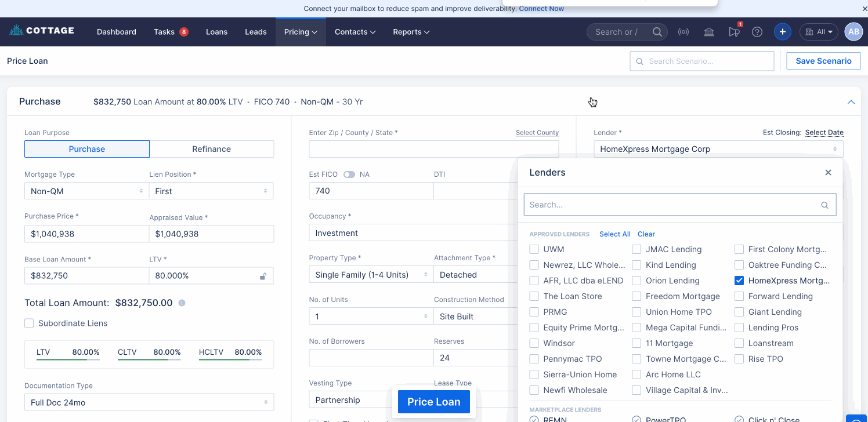The height and width of the screenshot is (422, 868).
Task: Open the No. of Units dropdown
Action: click(371, 316)
